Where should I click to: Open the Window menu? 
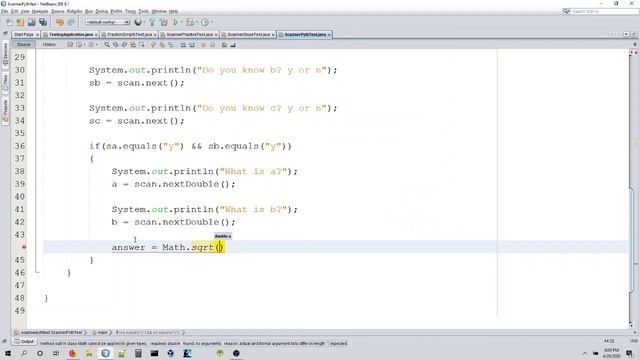(159, 11)
